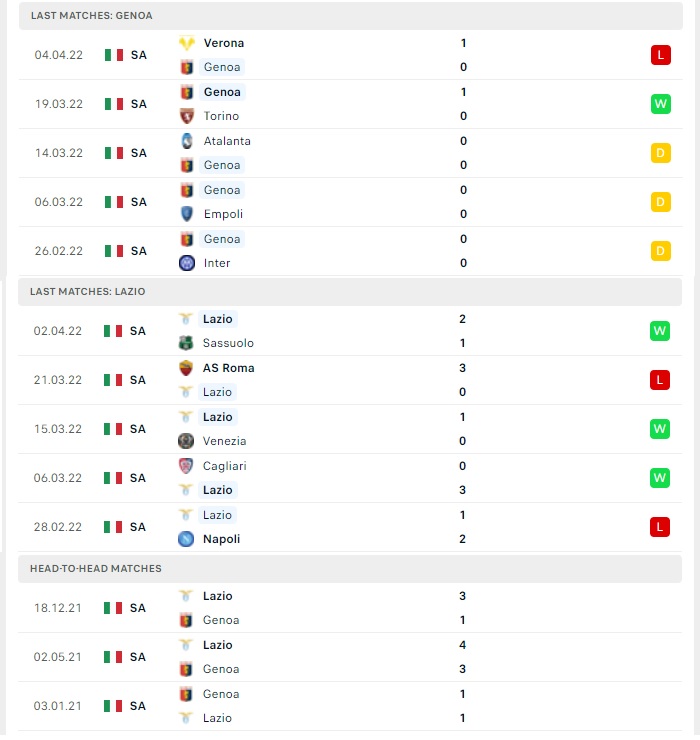Click yellow D badge for Atalanta-Genoa match
Image resolution: width=700 pixels, height=740 pixels.
(x=660, y=153)
